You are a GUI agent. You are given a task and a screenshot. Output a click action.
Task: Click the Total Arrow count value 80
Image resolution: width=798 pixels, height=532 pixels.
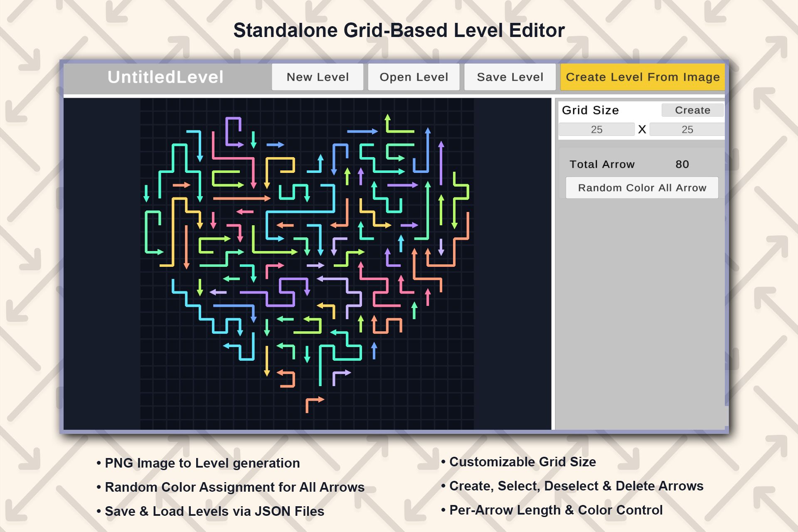(x=682, y=164)
